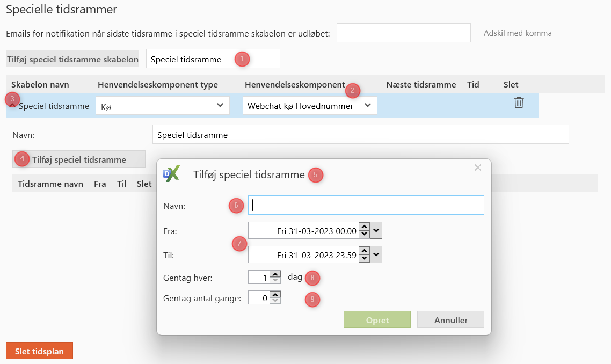Increase the Gentag antal gange count
This screenshot has width=611, height=364.
(x=275, y=294)
